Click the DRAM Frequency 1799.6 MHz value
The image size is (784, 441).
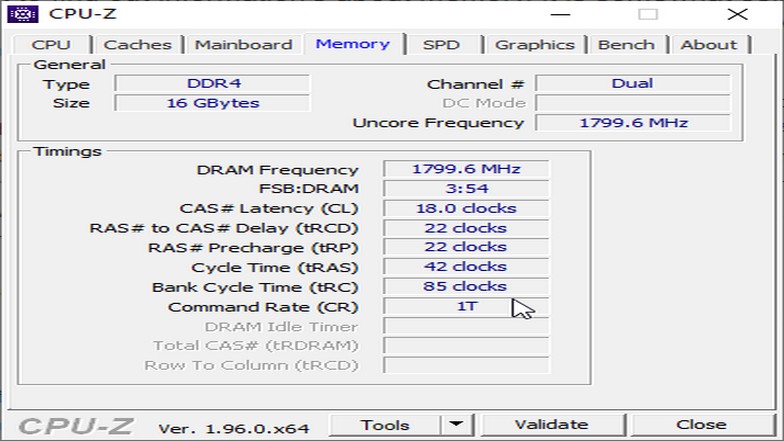click(466, 169)
